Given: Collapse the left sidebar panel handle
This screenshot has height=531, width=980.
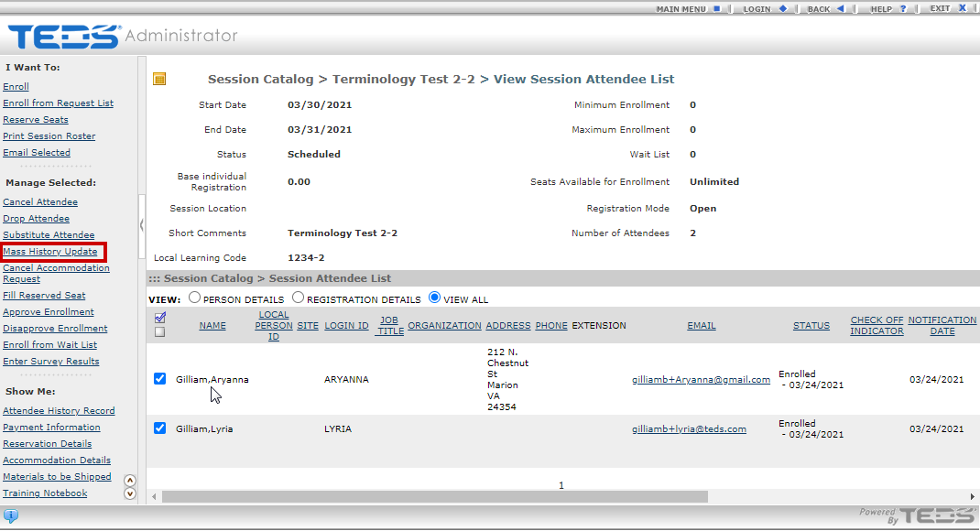Looking at the screenshot, I should (141, 225).
